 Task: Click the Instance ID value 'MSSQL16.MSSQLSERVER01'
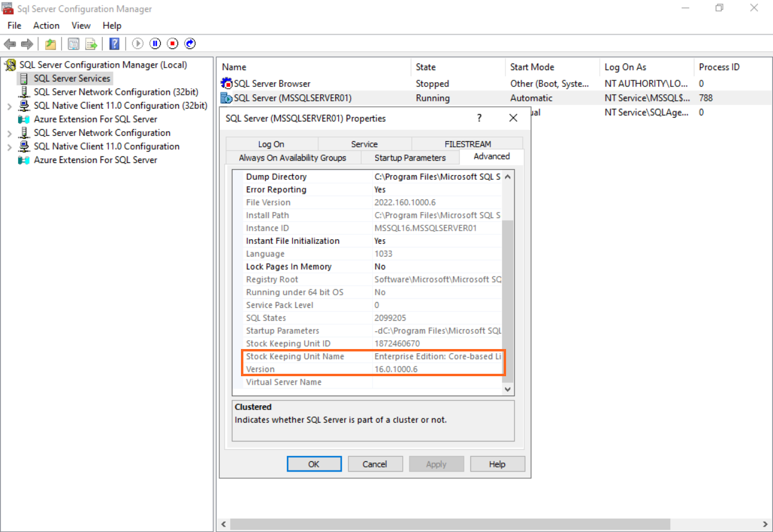point(426,228)
